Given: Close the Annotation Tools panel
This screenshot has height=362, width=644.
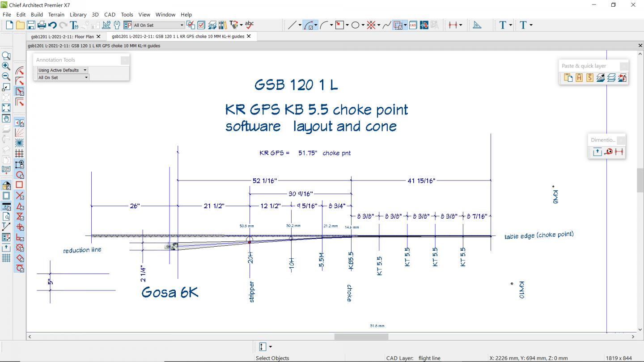Looking at the screenshot, I should pos(125,60).
